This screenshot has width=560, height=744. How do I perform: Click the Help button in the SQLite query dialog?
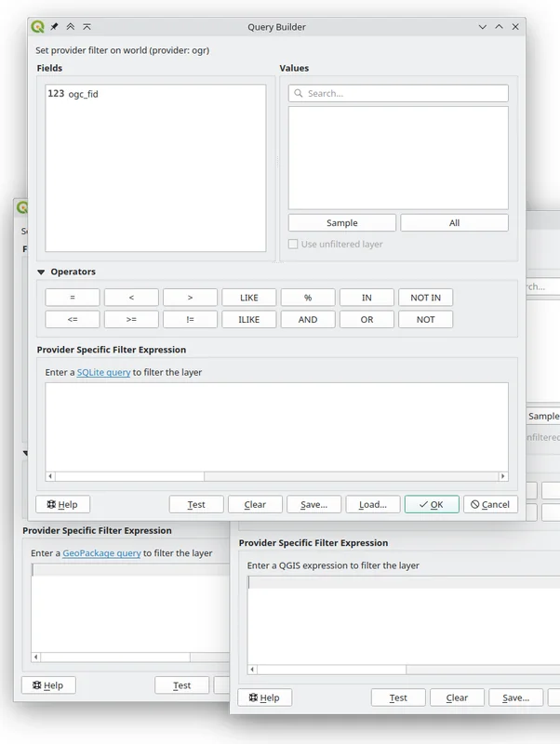(x=62, y=504)
